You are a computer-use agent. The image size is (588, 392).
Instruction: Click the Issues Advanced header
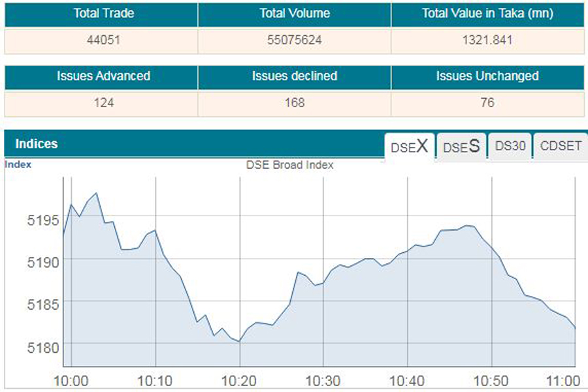103,76
